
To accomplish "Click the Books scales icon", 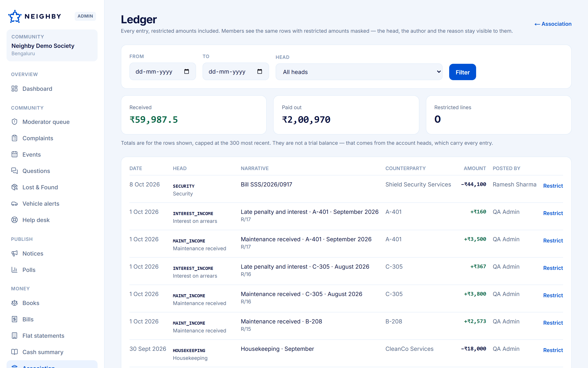I will click(x=14, y=303).
